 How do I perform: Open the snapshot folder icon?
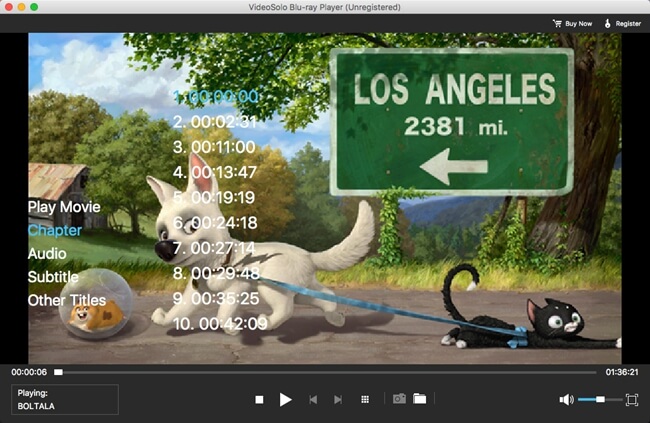[420, 399]
